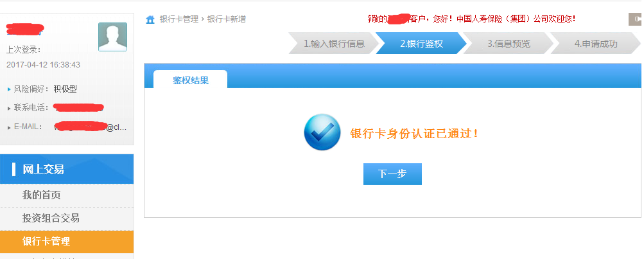Click the gray icon at top right edge
The image size is (644, 259).
point(636,19)
